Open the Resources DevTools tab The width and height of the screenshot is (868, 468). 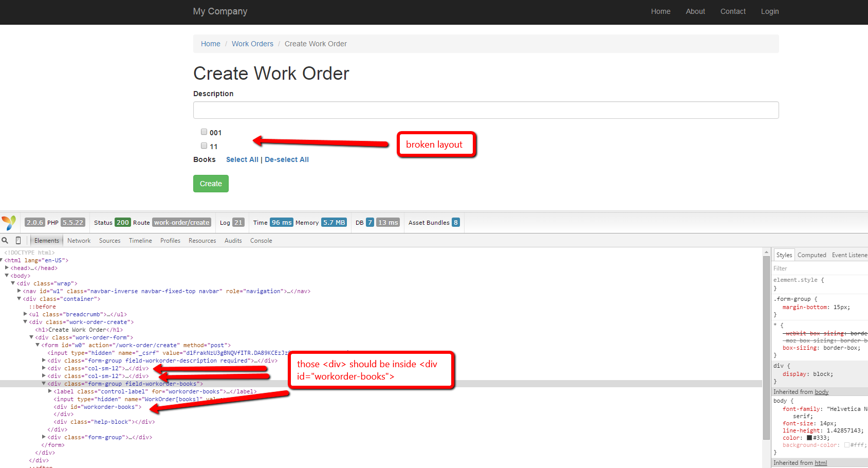pos(202,241)
